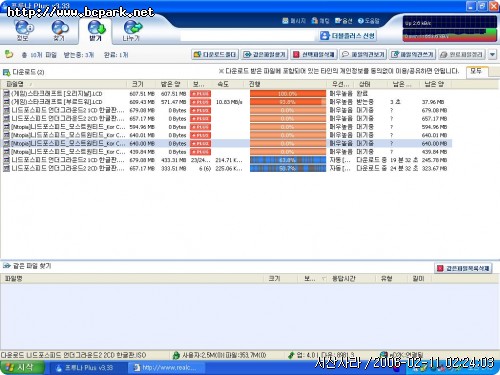The image size is (500, 375).
Task: Select the 받기 download tab
Action: pyautogui.click(x=96, y=31)
